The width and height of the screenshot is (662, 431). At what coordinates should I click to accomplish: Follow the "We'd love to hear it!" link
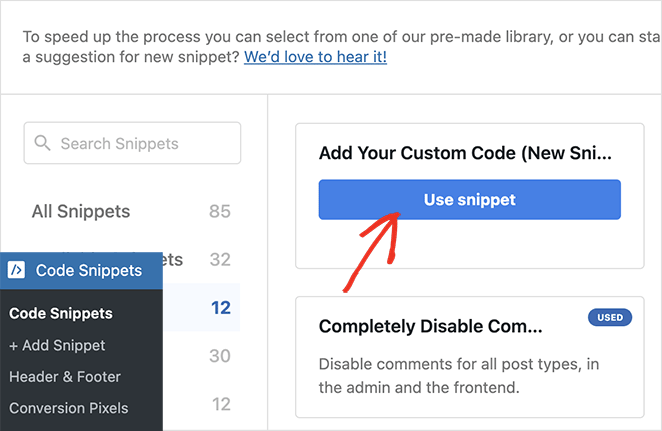[x=315, y=56]
